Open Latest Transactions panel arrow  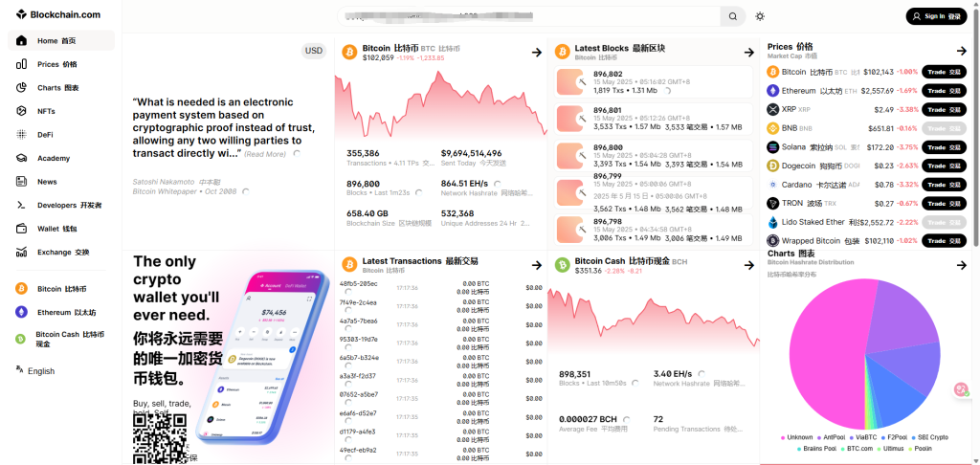[x=536, y=266]
